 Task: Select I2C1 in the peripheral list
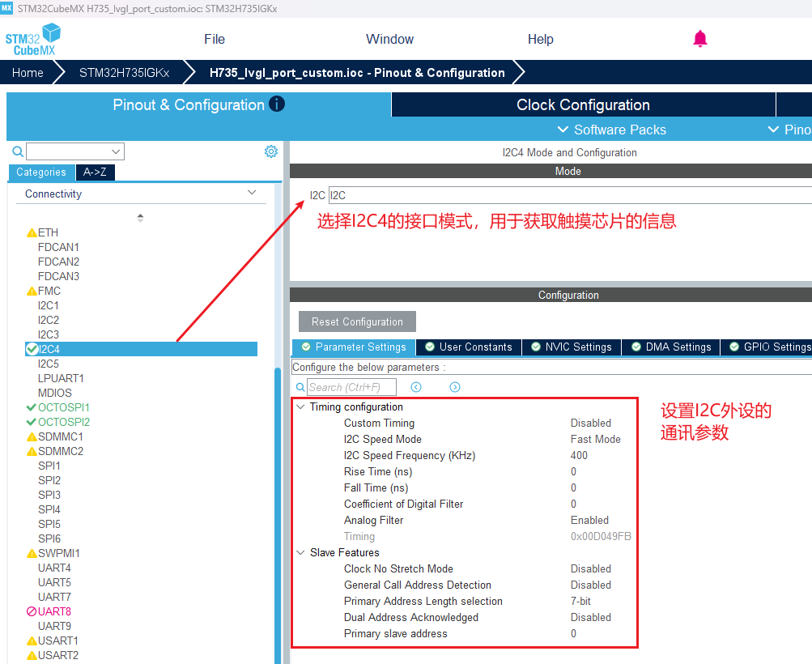(48, 305)
